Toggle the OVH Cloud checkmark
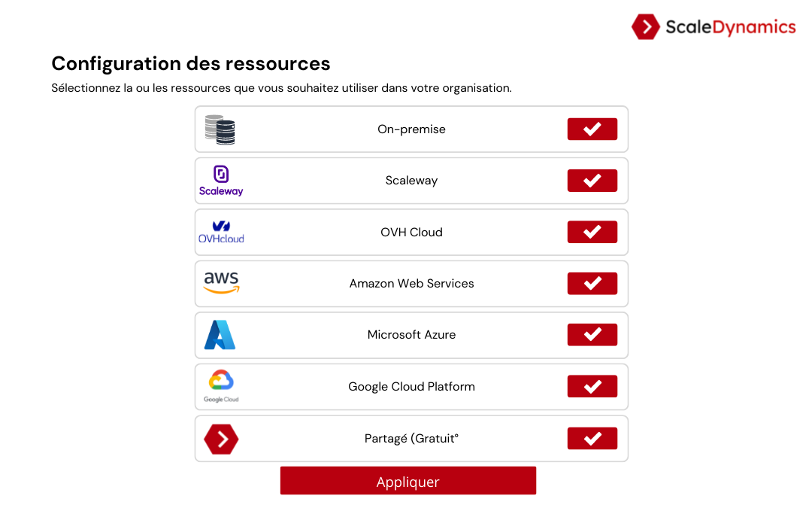The image size is (812, 514). [x=592, y=232]
